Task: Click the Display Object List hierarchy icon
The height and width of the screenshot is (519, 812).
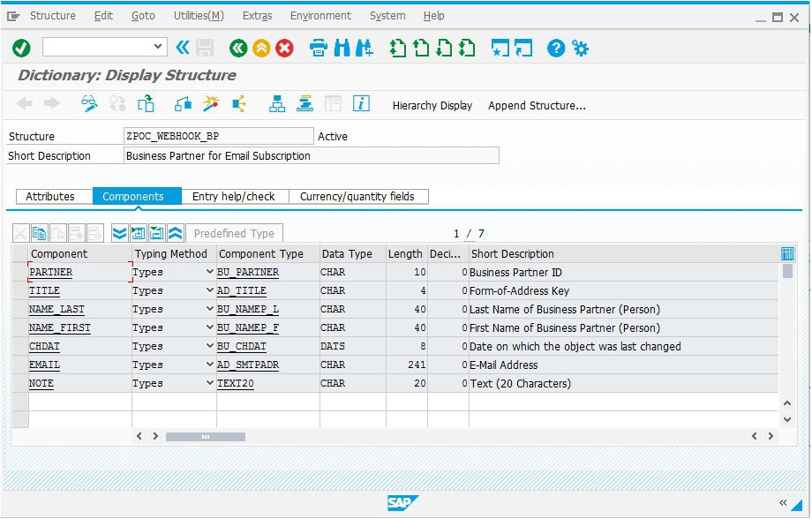Action: [277, 103]
